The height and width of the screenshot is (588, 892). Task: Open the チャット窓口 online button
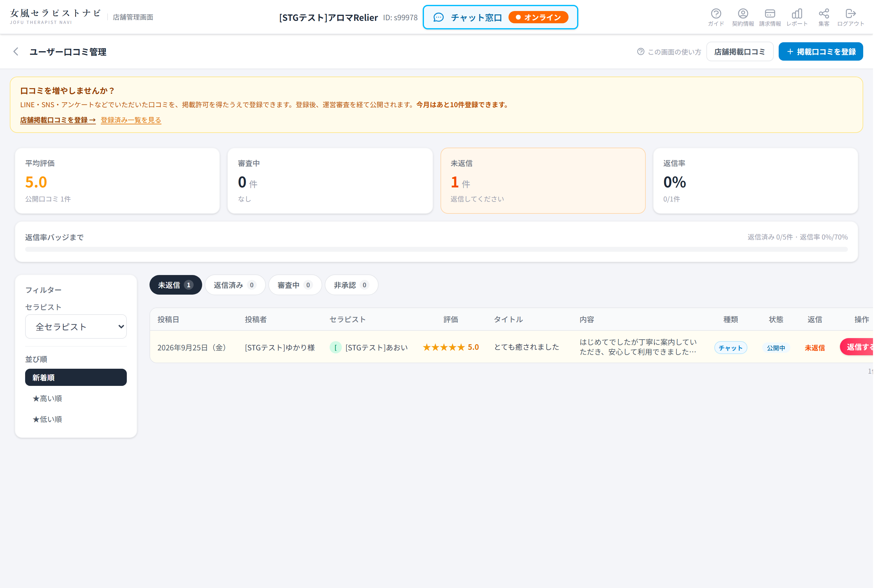coord(501,17)
